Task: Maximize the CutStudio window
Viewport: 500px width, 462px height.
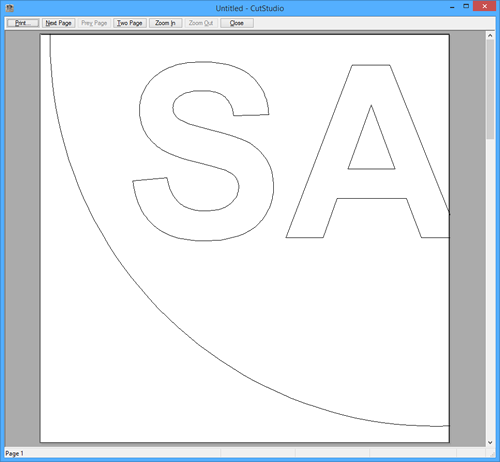Action: tap(466, 6)
